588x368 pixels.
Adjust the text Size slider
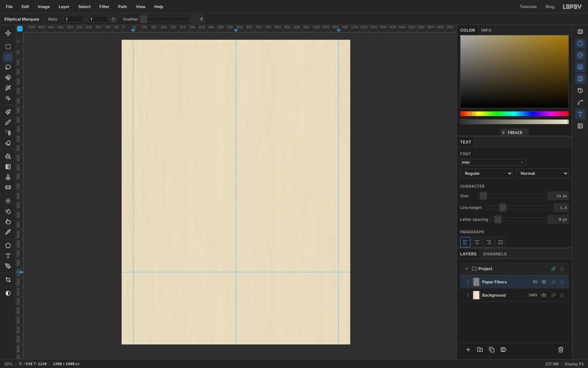point(511,196)
